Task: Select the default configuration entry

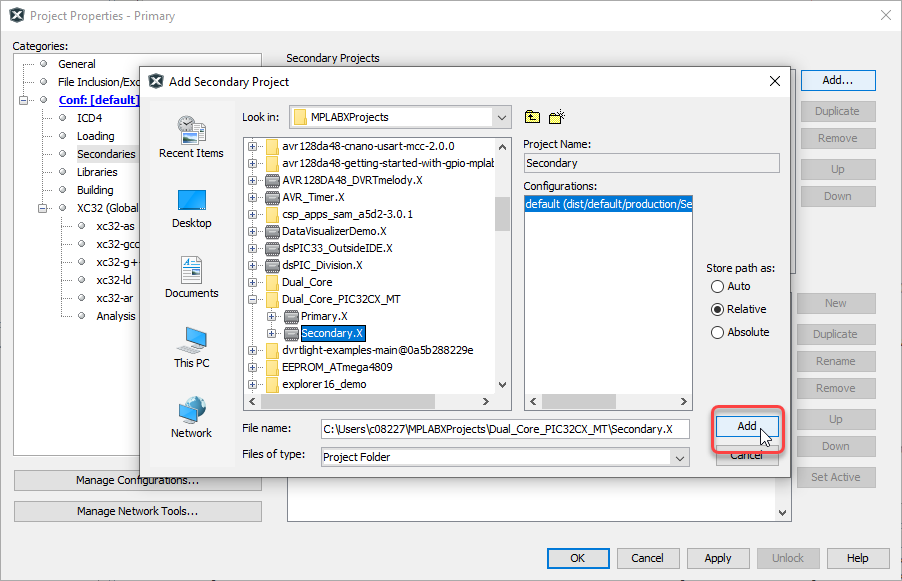Action: point(608,204)
